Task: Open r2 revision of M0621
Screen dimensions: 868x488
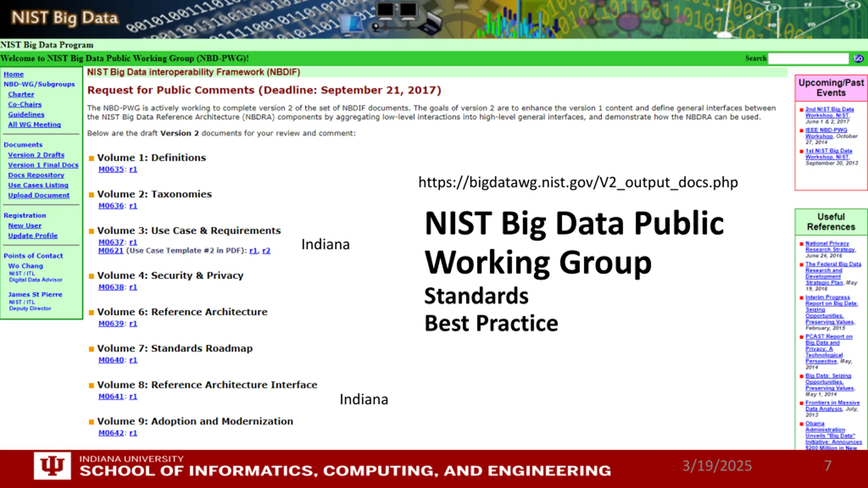Action: coord(266,251)
